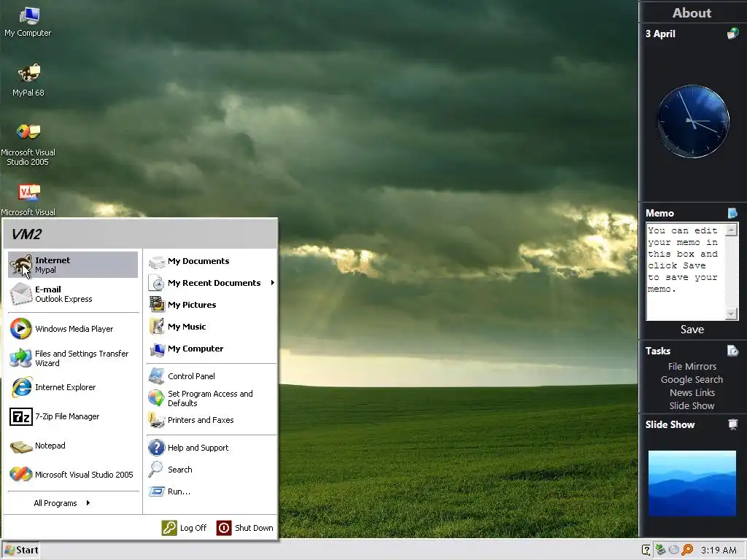Open My Computer in Start menu
The width and height of the screenshot is (747, 560).
tap(211, 349)
